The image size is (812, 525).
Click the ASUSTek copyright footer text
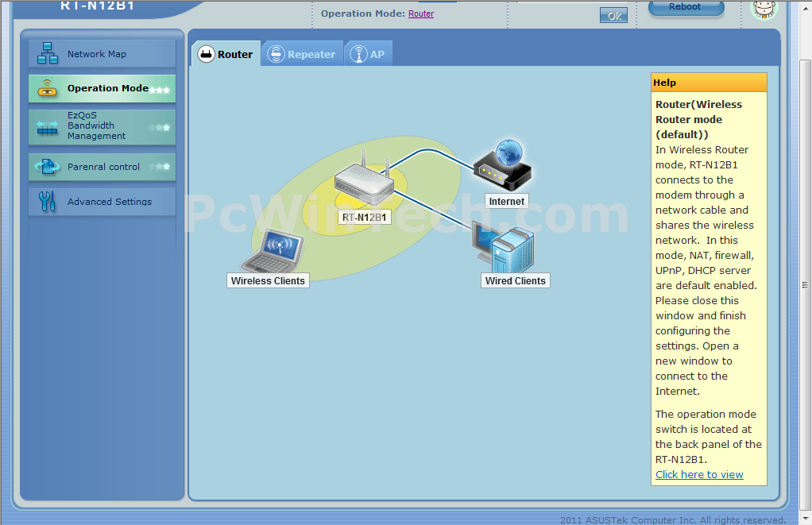(673, 519)
